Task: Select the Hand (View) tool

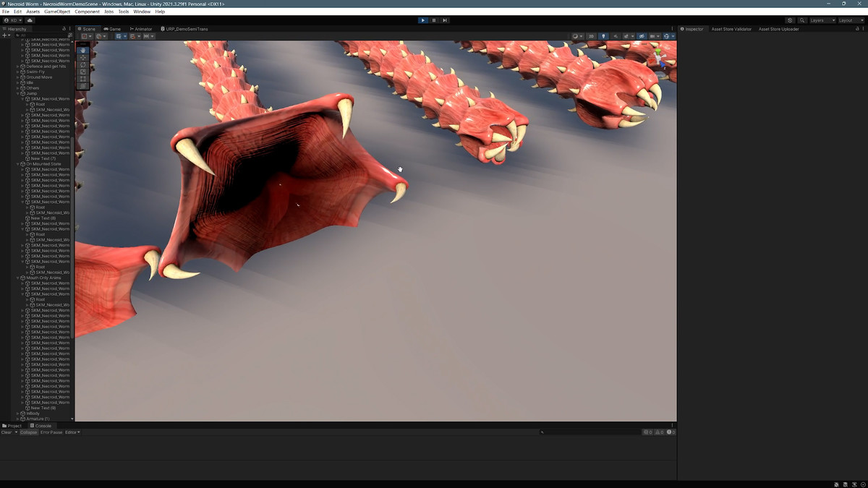Action: [83, 51]
